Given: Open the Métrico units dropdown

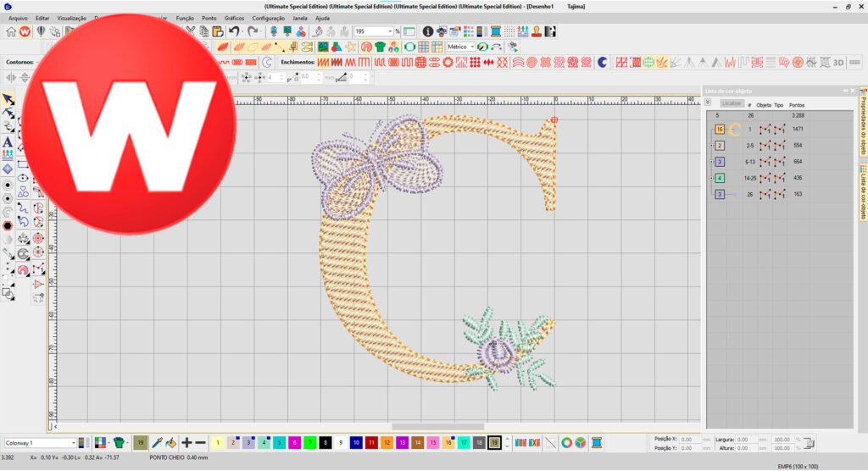Looking at the screenshot, I should tap(471, 47).
